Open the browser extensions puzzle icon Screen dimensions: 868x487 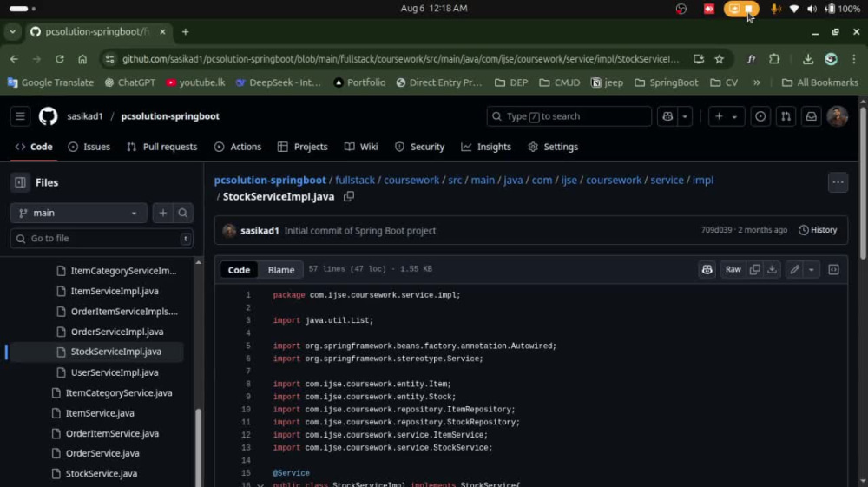click(x=774, y=59)
